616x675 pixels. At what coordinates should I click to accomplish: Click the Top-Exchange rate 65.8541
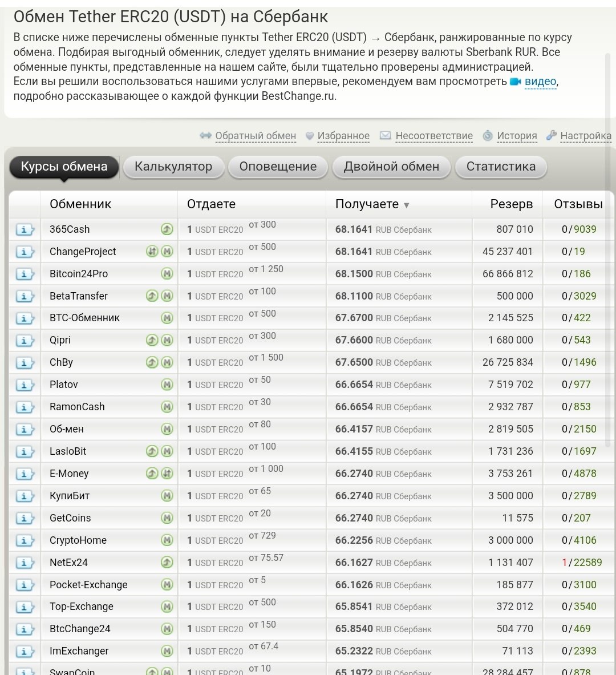[354, 607]
